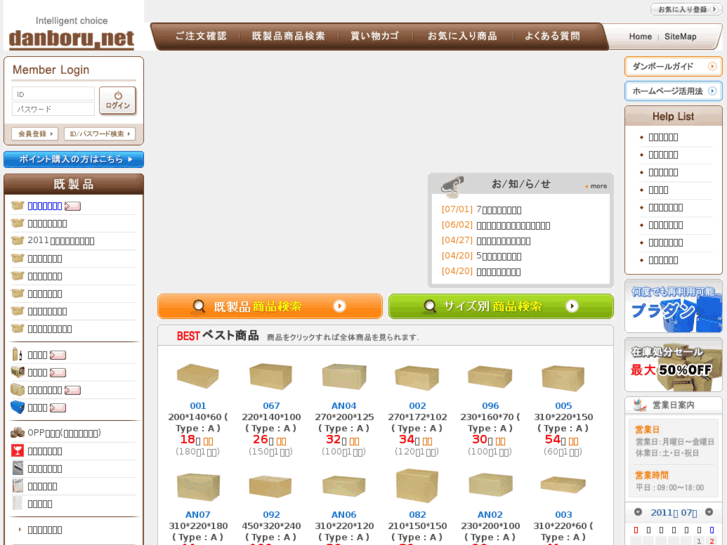Click the お知らせ more link
Viewport: 727px width, 545px height.
[x=596, y=186]
